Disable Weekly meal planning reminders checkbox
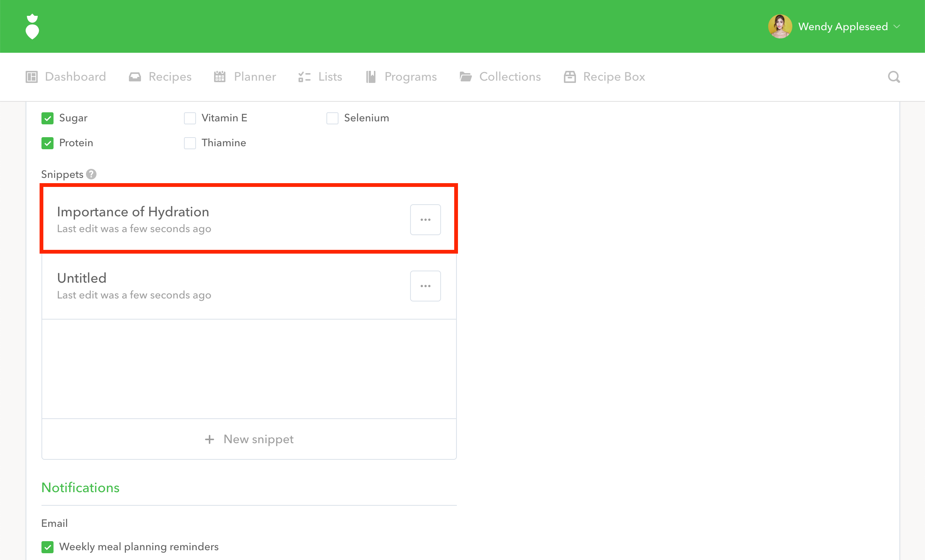 (x=47, y=547)
